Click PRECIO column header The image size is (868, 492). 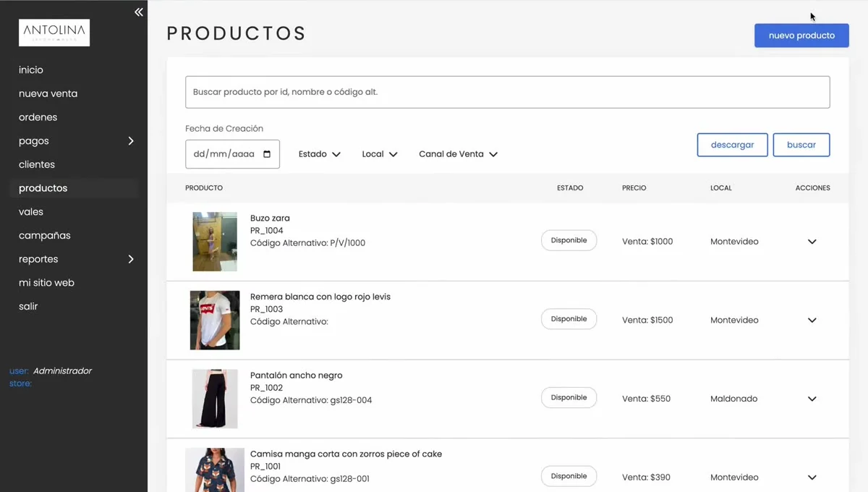tap(634, 188)
